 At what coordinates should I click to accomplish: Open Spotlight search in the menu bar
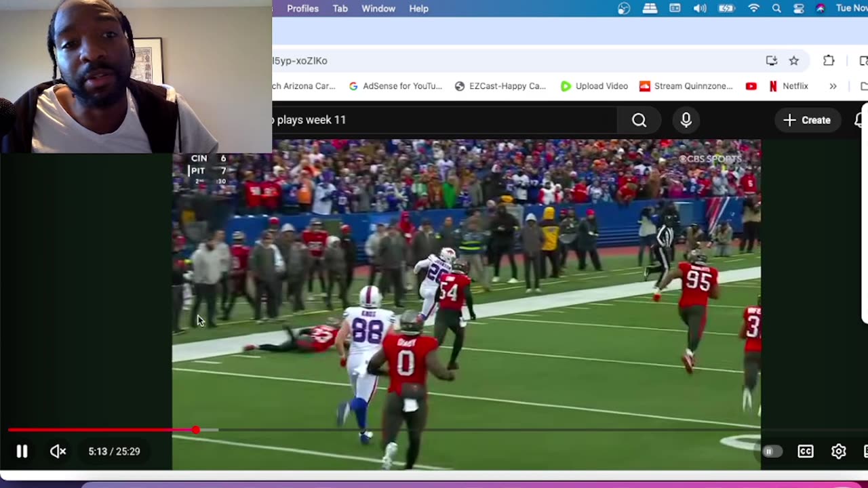(x=776, y=9)
